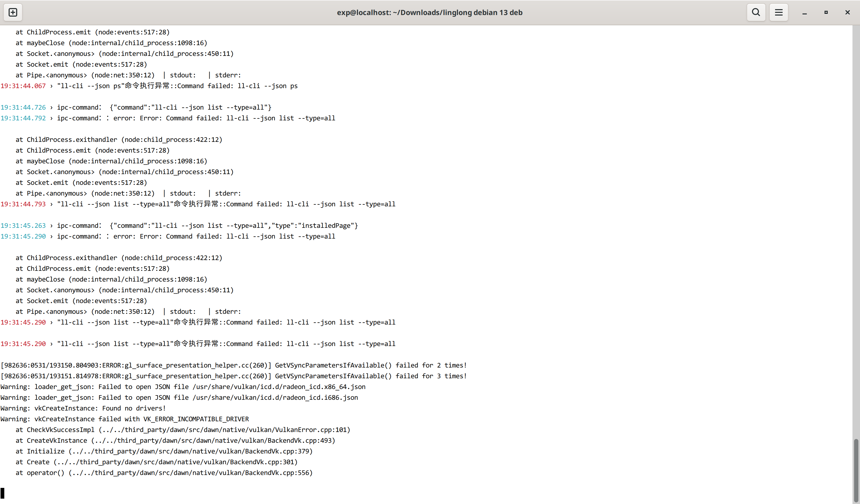Click timestamp 19:31:44.067
This screenshot has height=504, width=860.
tap(23, 86)
